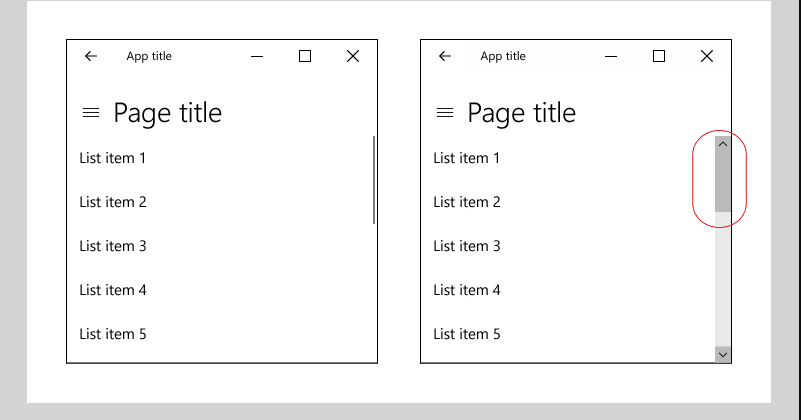The width and height of the screenshot is (801, 420).
Task: Minimize the left window
Action: coord(257,56)
